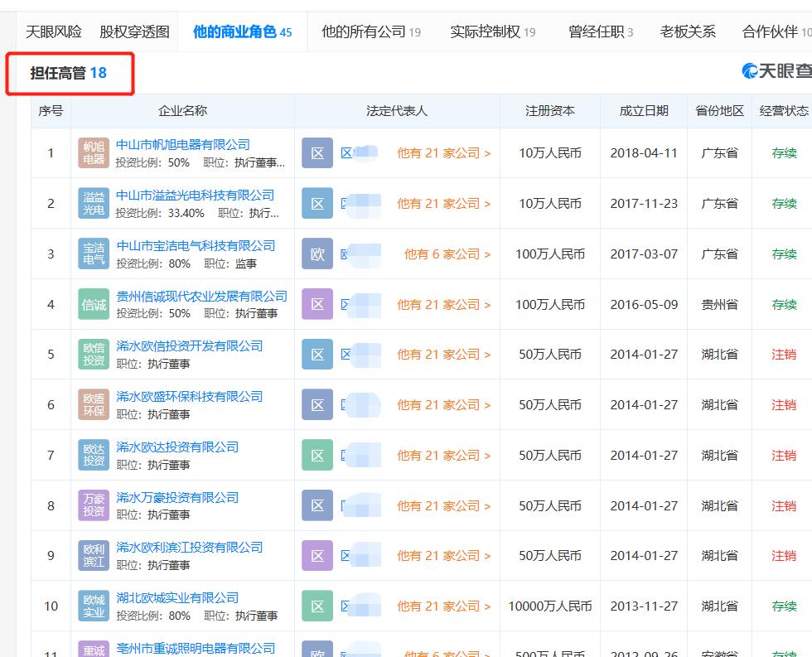Select the 信诚 company logo icon
The image size is (812, 657).
point(94,304)
